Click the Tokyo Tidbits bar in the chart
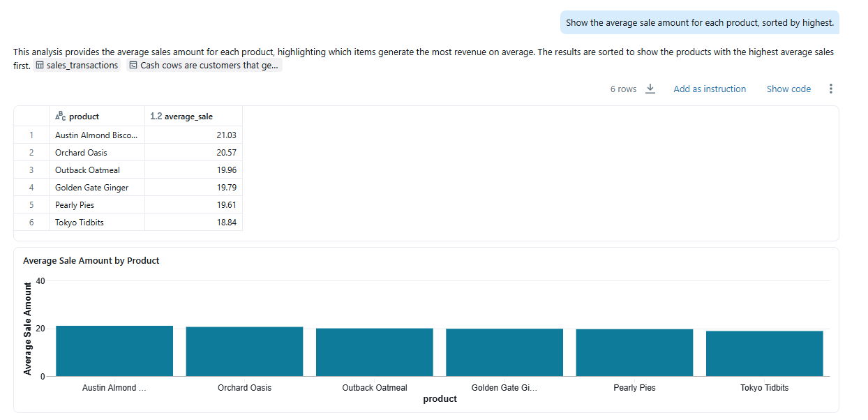The width and height of the screenshot is (868, 420). tap(764, 351)
